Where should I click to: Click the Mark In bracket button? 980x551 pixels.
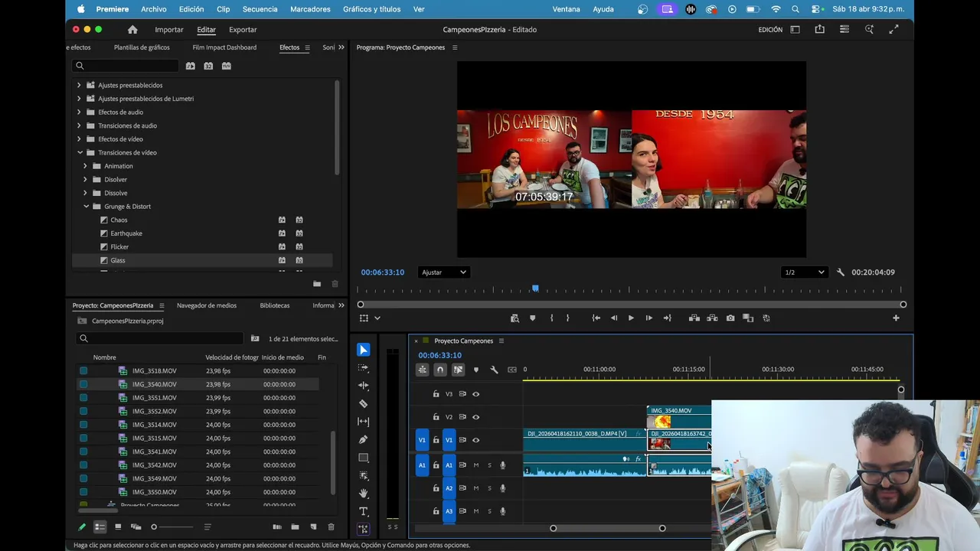click(551, 318)
